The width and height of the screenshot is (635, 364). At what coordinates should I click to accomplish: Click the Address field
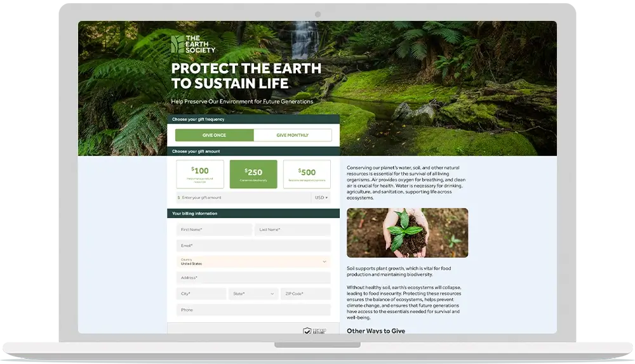tap(253, 278)
